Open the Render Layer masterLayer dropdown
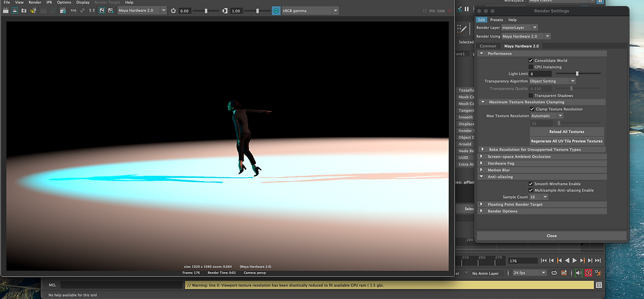Screen dimensions: 644x299 pos(519,28)
